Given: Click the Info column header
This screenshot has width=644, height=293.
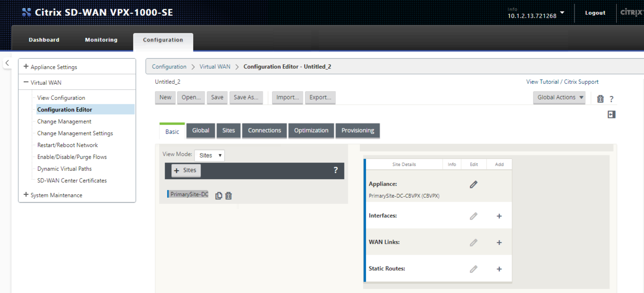Looking at the screenshot, I should click(x=452, y=164).
